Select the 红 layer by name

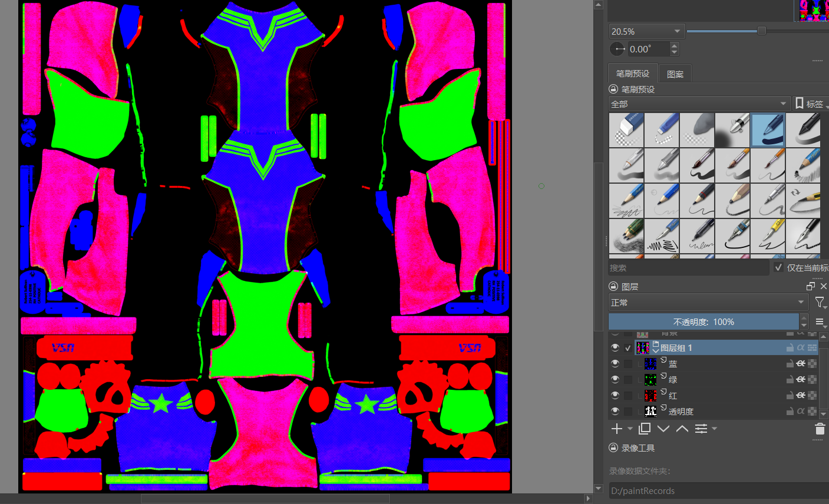click(673, 396)
